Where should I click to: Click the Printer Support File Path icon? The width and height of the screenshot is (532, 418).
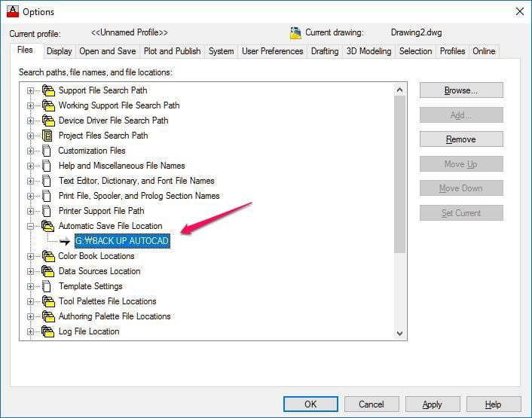(x=49, y=211)
